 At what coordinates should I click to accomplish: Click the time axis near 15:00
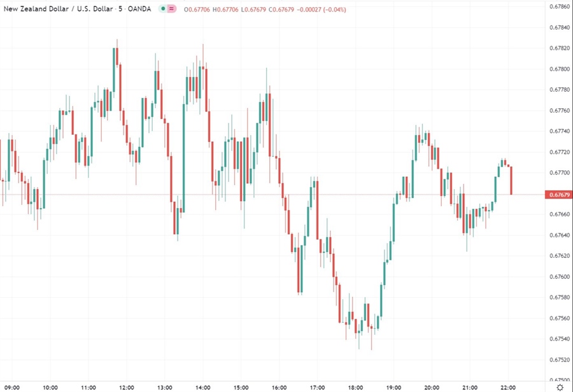[x=241, y=387]
